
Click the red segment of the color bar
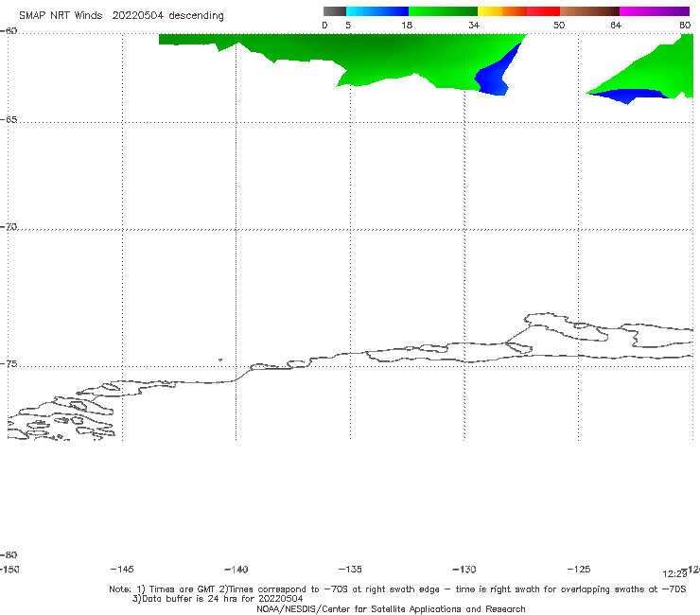[x=543, y=11]
